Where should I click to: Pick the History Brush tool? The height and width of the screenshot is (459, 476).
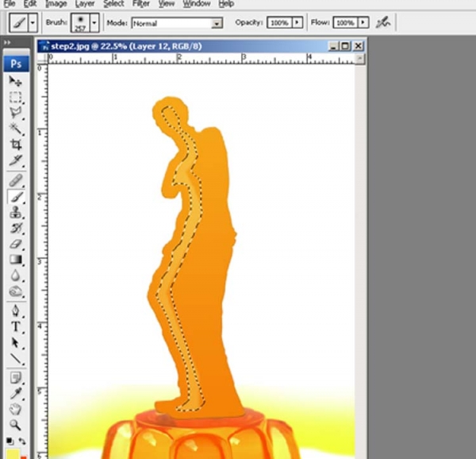tap(15, 228)
